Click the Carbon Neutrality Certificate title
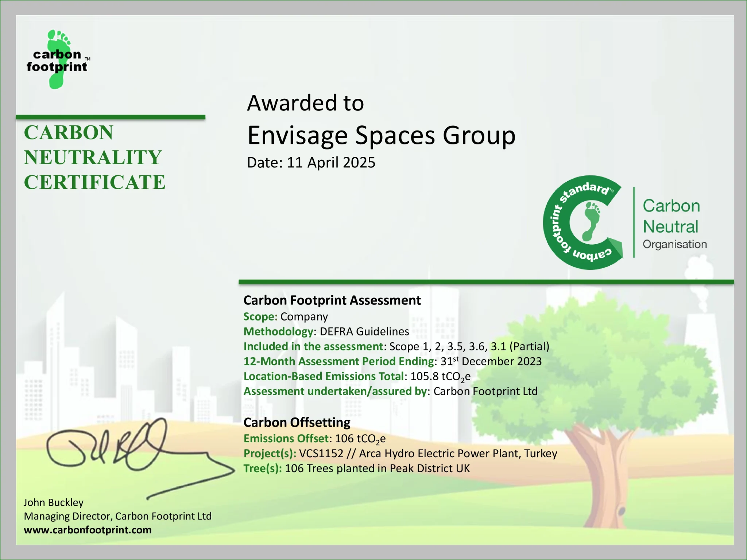This screenshot has width=747, height=560. click(94, 157)
